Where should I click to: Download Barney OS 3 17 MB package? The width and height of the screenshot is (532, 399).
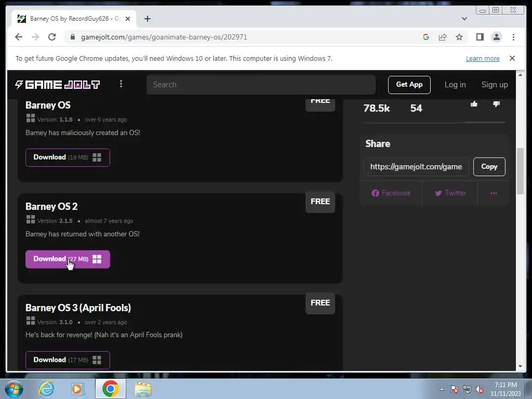point(68,360)
